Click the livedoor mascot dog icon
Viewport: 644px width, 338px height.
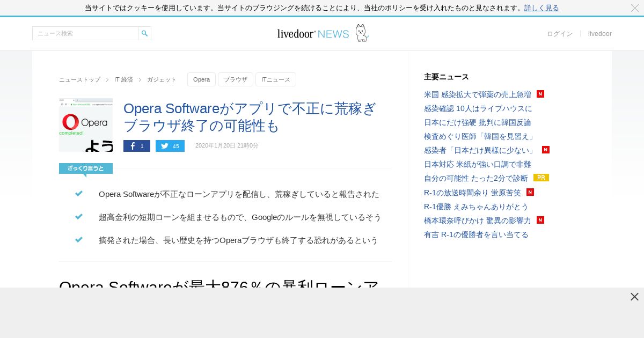point(362,33)
